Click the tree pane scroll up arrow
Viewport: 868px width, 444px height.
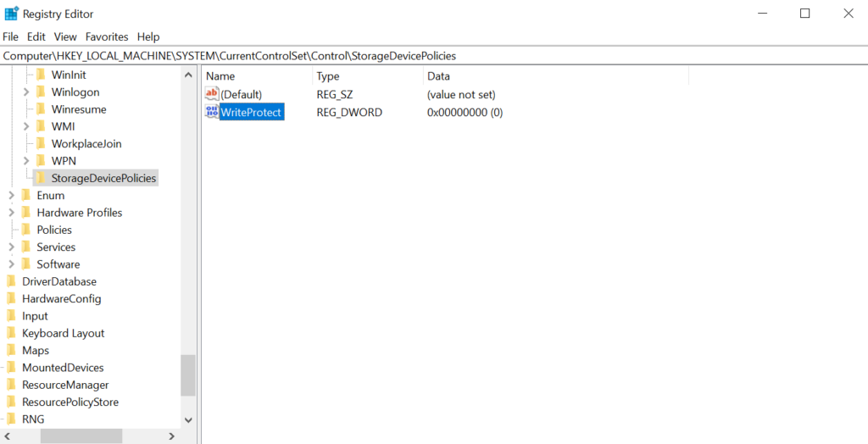coord(188,75)
